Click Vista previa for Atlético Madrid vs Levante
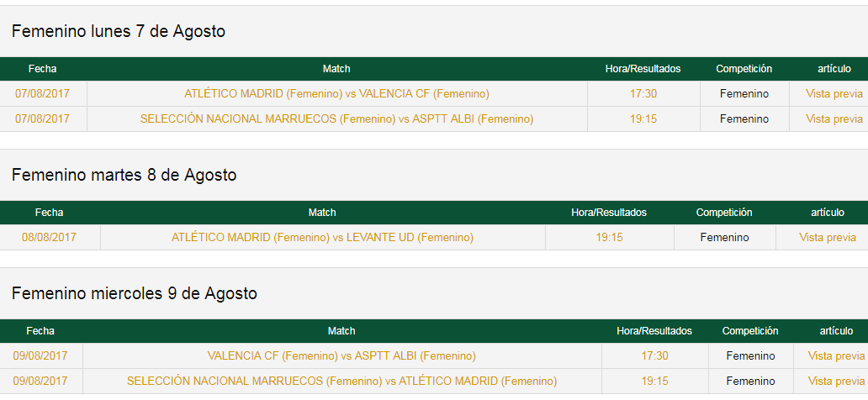 (828, 237)
